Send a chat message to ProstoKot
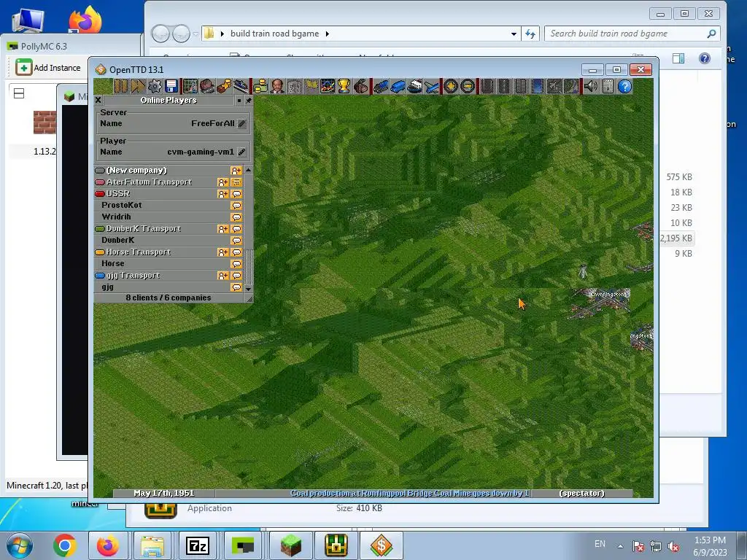 click(236, 205)
